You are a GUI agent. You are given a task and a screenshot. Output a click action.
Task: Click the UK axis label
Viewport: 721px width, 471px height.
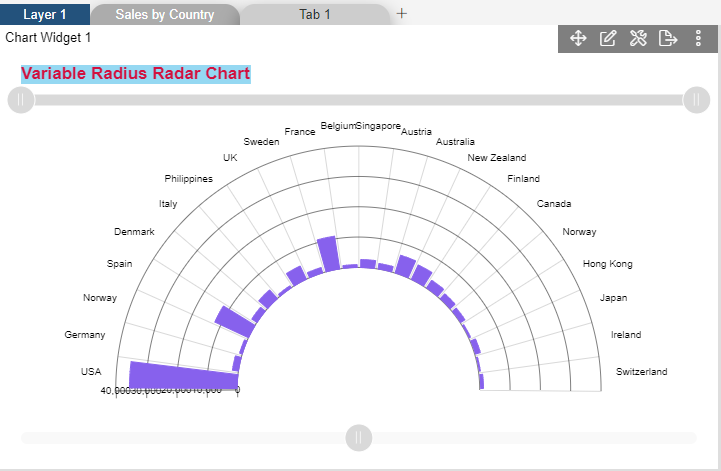(230, 158)
